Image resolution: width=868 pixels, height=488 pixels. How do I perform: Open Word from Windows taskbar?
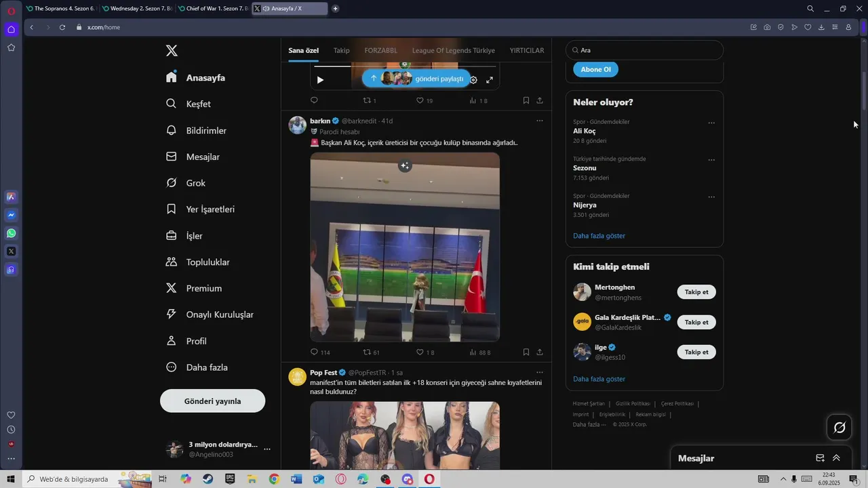(x=296, y=479)
